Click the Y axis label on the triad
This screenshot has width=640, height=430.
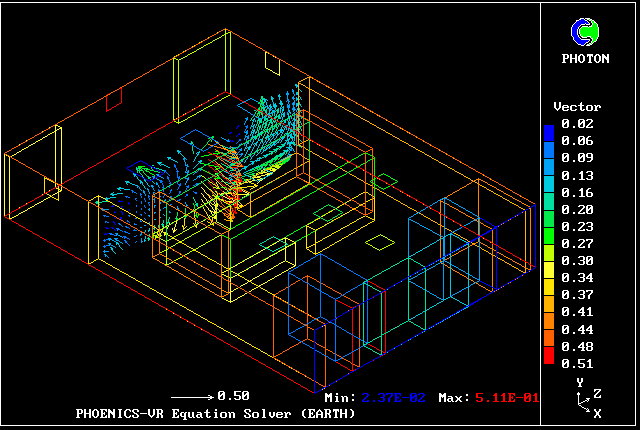(579, 383)
